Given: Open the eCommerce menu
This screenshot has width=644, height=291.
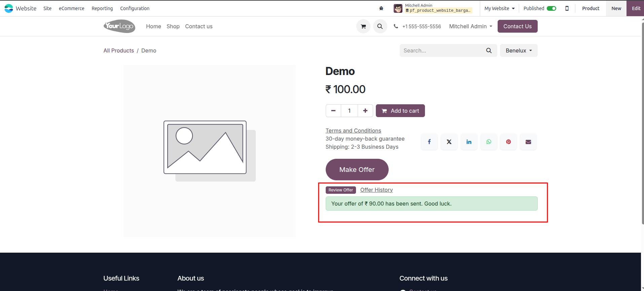Looking at the screenshot, I should click(71, 8).
